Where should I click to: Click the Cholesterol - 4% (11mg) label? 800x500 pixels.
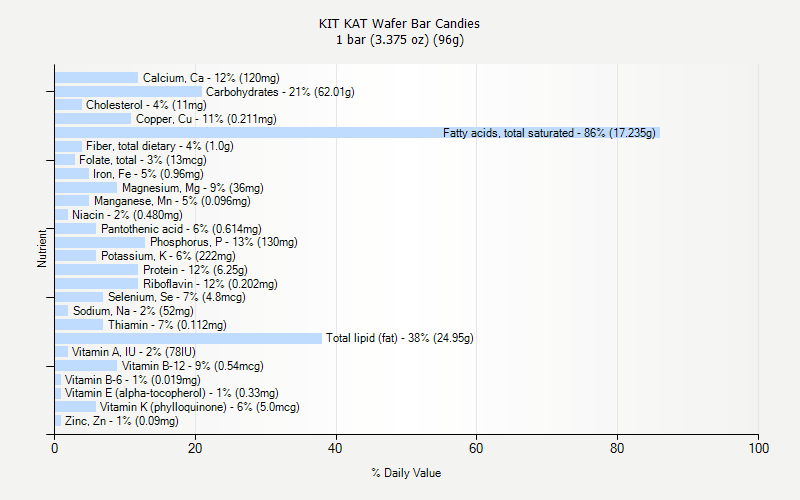pos(146,105)
